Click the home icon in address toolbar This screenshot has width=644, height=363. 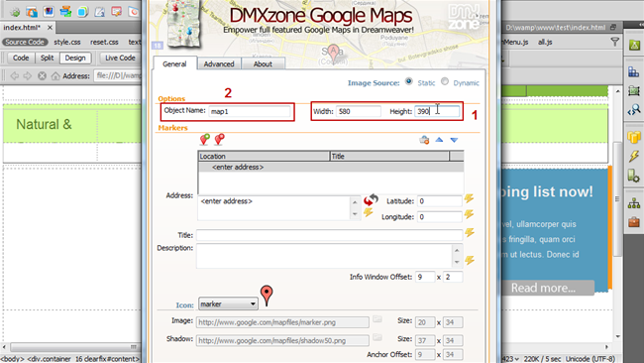[x=55, y=76]
